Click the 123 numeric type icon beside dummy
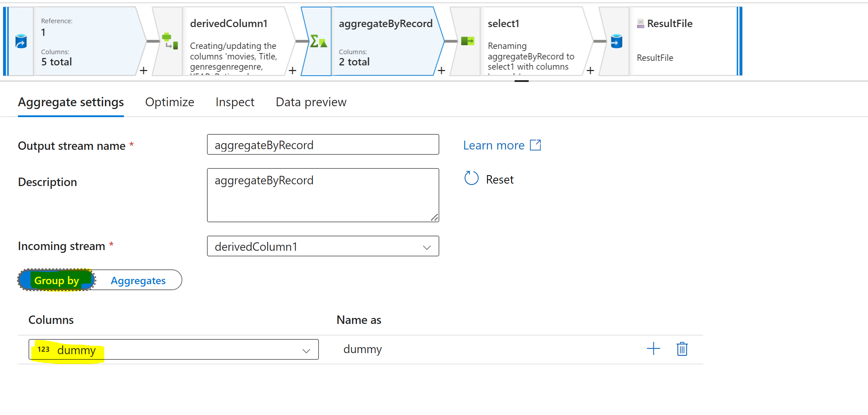 (x=44, y=349)
